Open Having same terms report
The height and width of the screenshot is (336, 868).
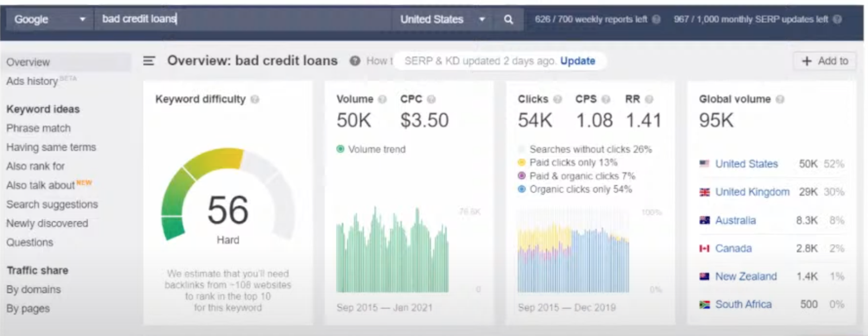pos(51,147)
